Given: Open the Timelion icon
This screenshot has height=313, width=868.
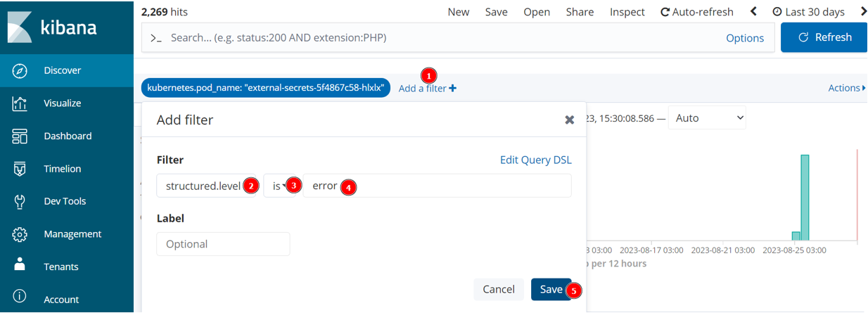Looking at the screenshot, I should point(20,169).
